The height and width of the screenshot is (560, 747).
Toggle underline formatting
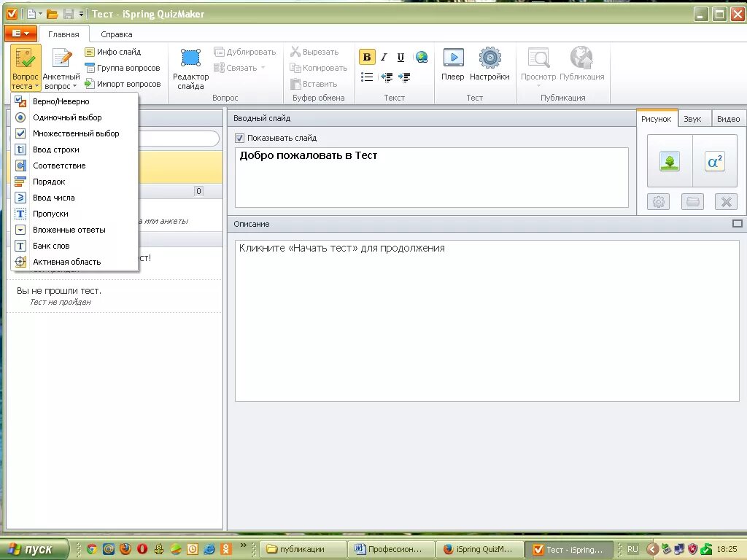point(400,57)
